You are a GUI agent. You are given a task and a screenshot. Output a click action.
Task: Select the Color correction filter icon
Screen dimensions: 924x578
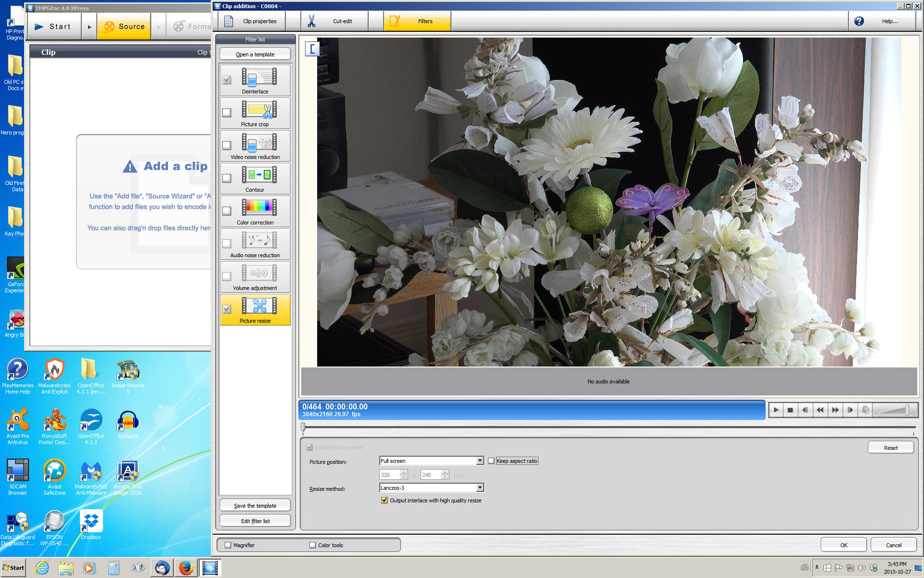point(259,208)
